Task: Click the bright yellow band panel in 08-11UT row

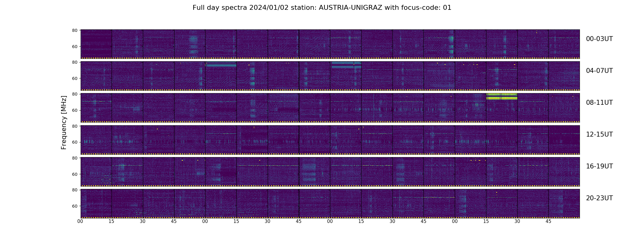Action: pos(502,108)
